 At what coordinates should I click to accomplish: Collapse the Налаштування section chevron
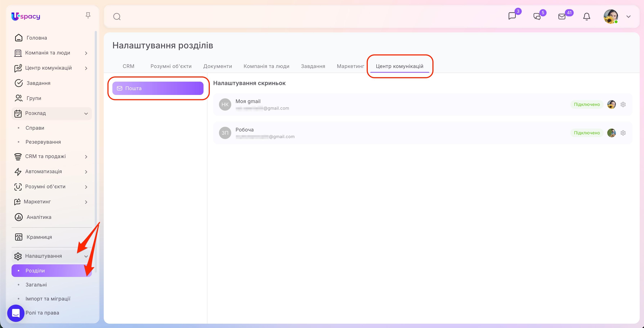point(86,256)
